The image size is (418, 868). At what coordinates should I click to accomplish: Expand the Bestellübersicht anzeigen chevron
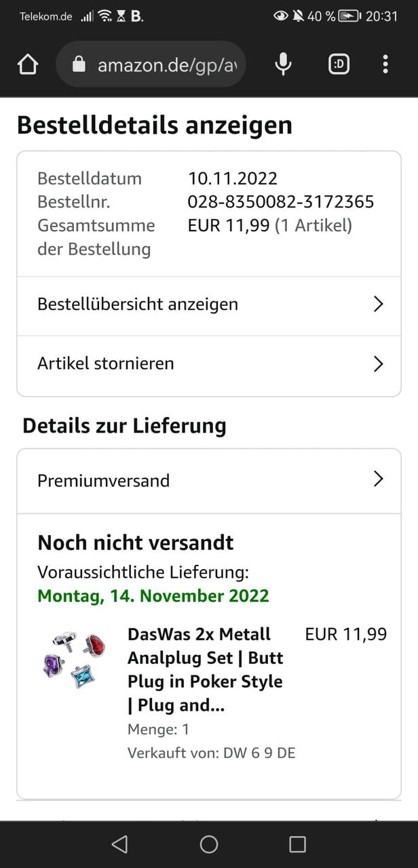(x=379, y=304)
